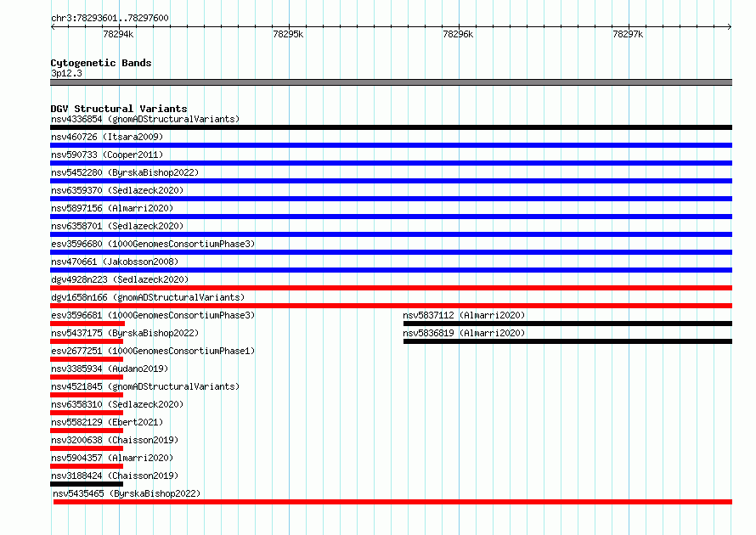This screenshot has height=535, width=756.
Task: Click the short red bar under nsv3385934
Action: point(87,377)
